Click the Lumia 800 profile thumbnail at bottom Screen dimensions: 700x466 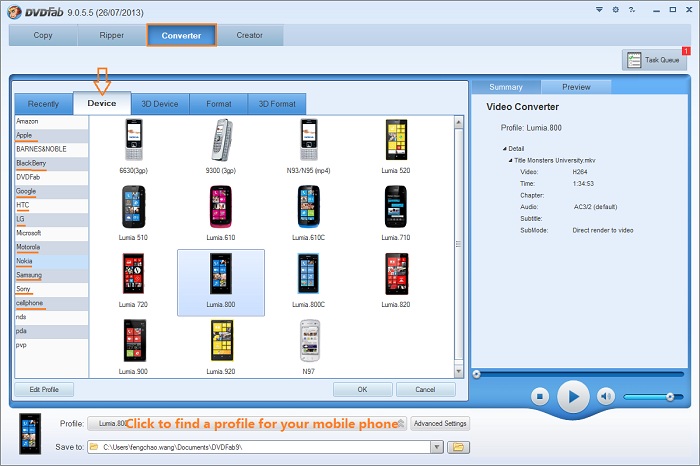30,434
